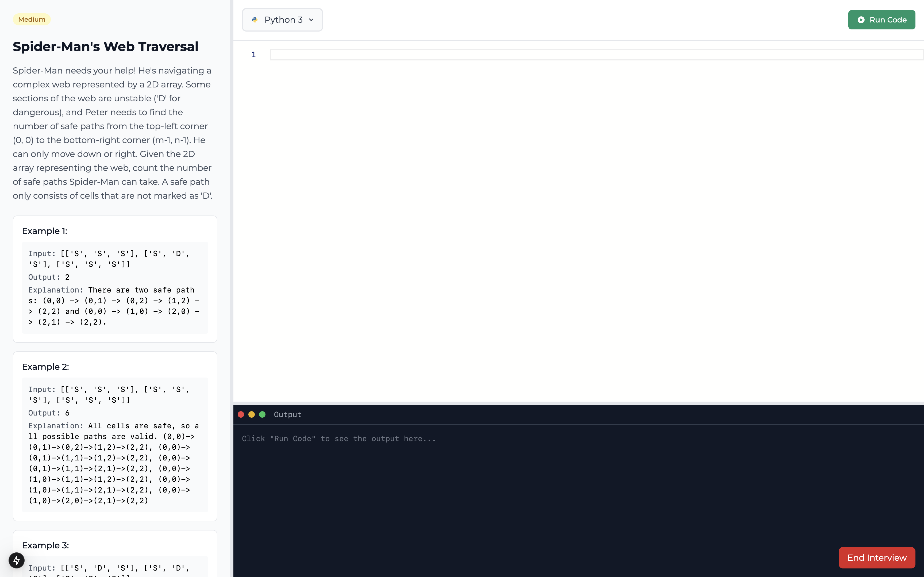Screen dimensions: 924x577
Task: Click the Example 2 heading
Action: pos(45,367)
